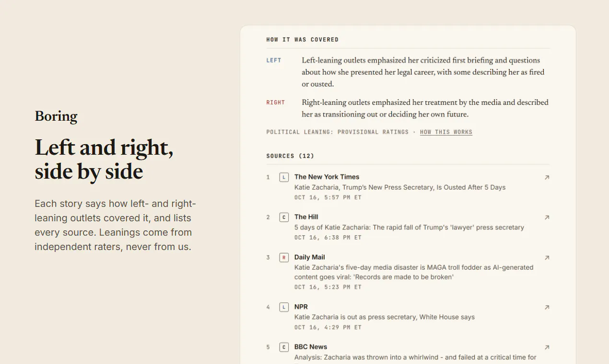Click headline 'Analysis: Zacharia was thrown into a whirlwind'

415,357
